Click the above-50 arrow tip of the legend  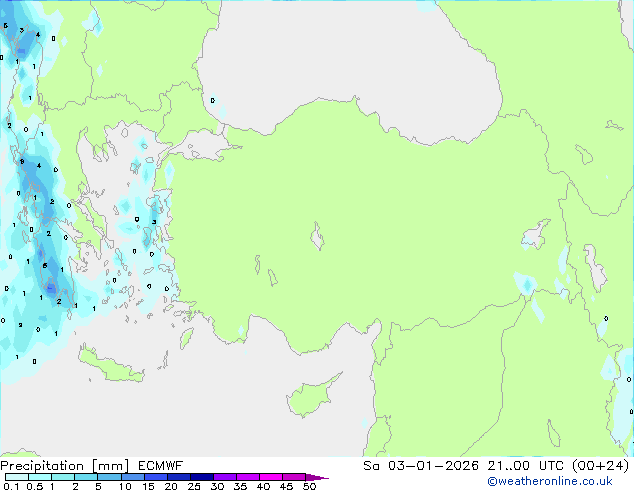pos(317,477)
